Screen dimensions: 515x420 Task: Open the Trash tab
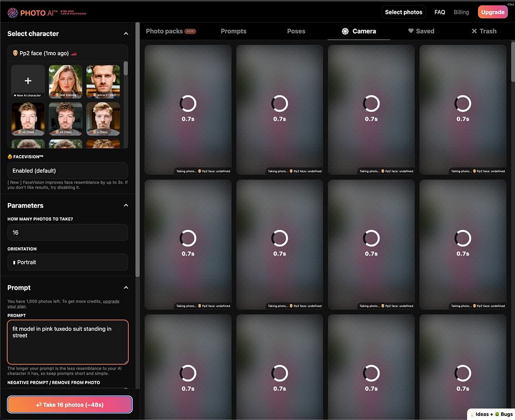(484, 31)
